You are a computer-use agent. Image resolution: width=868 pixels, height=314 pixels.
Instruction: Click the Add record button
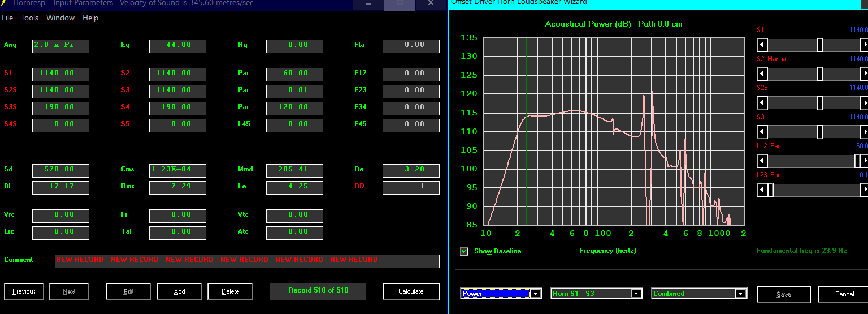coord(179,291)
